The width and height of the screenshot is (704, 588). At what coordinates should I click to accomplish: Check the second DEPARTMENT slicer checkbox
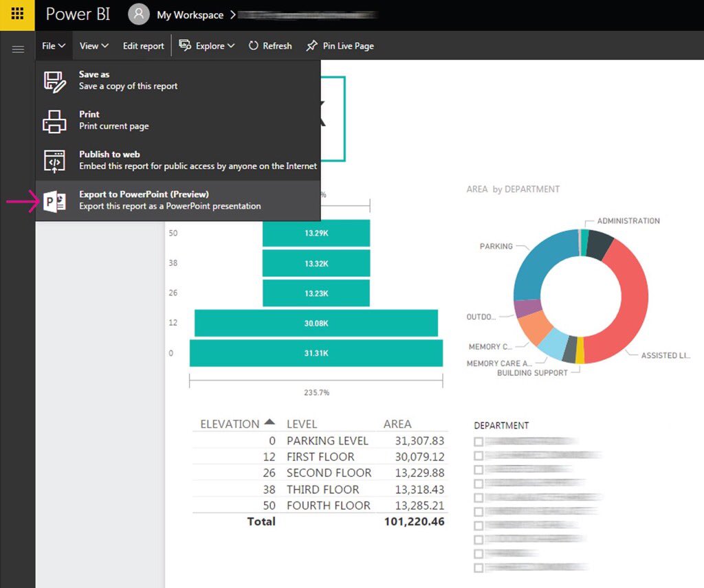(478, 455)
